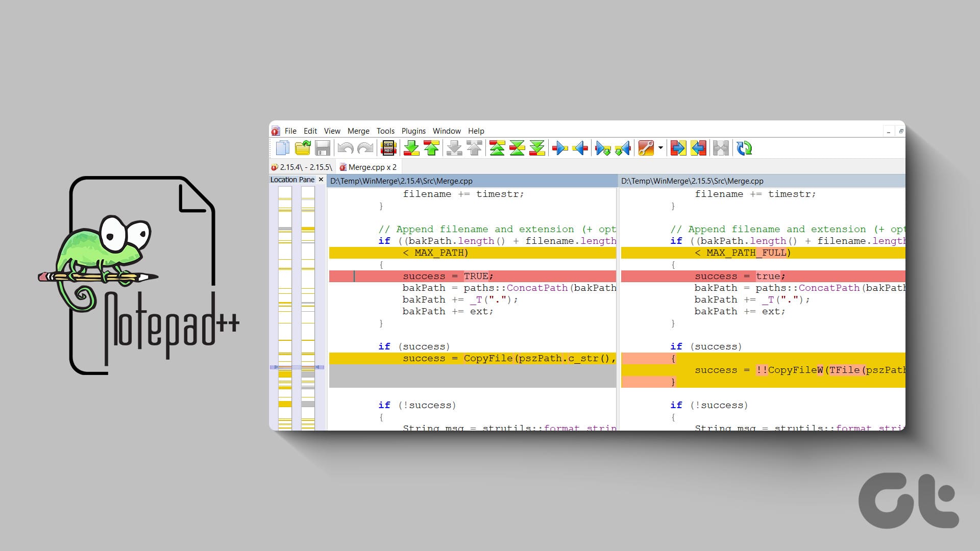Open the Merge menu
The height and width of the screenshot is (551, 980).
(x=358, y=131)
